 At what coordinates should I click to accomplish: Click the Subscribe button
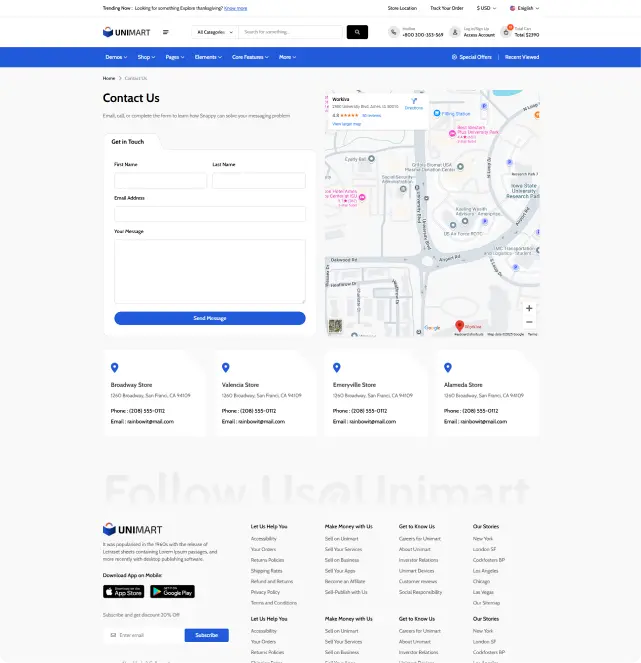206,635
